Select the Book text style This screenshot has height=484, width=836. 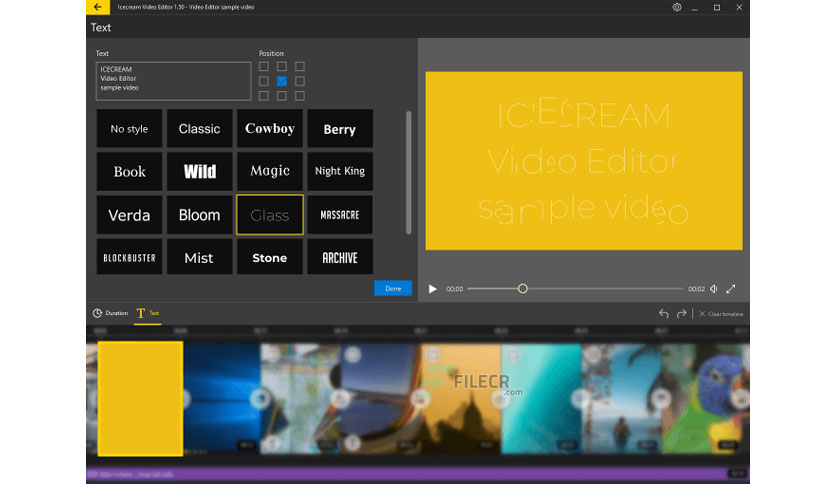[130, 172]
